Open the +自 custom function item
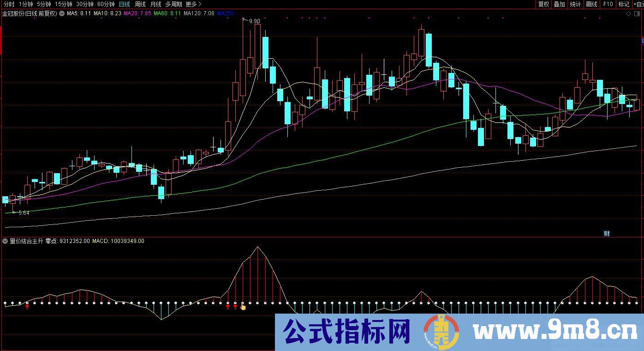Viewport: 644px width, 351px height. tap(639, 4)
